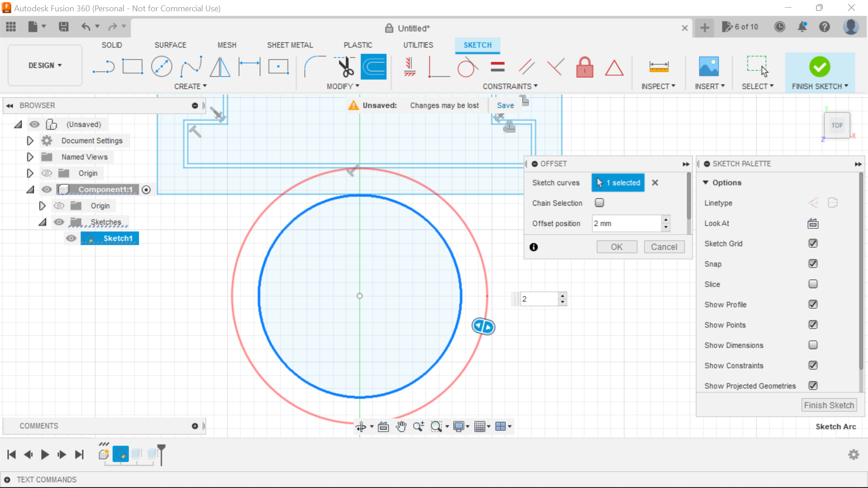Image resolution: width=868 pixels, height=488 pixels.
Task: Click the Fix/Lock constraint padlock icon
Action: point(585,67)
